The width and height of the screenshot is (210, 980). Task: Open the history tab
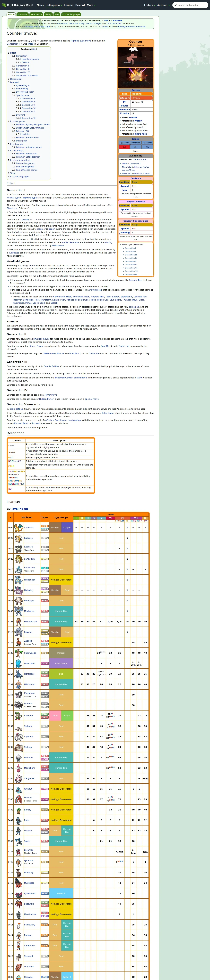coord(48,15)
